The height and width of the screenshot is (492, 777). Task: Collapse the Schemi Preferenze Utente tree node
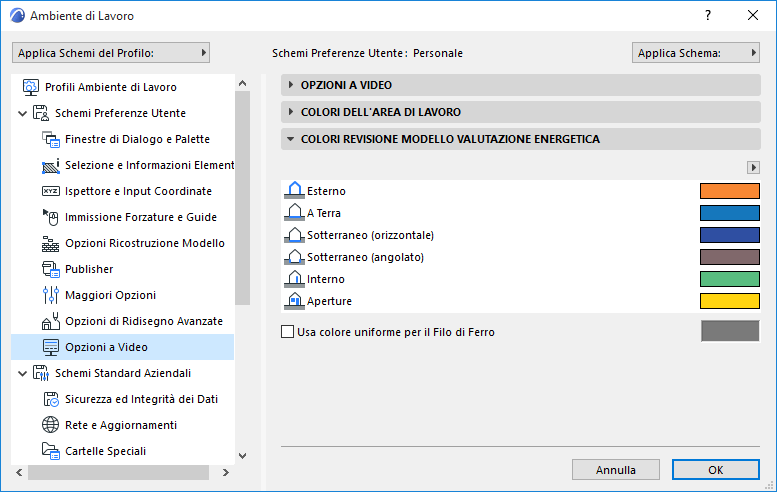[22, 113]
